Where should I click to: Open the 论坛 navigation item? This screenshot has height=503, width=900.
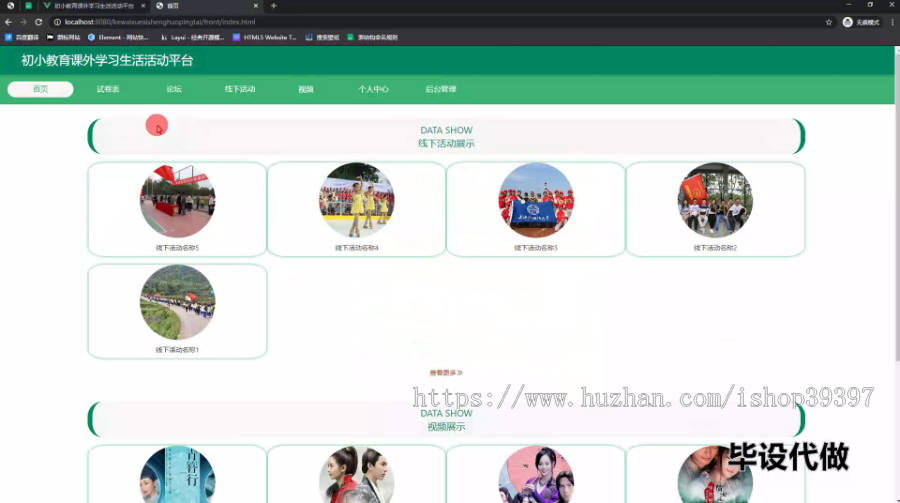coord(174,89)
